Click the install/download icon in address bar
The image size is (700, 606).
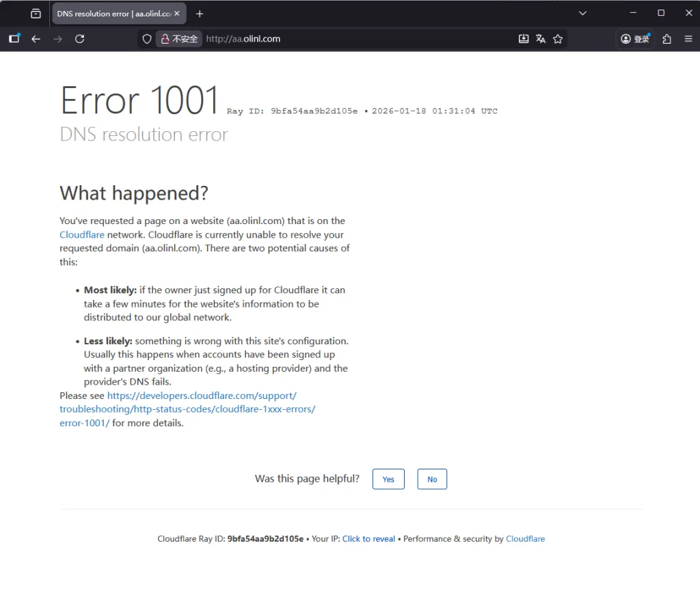pyautogui.click(x=524, y=39)
